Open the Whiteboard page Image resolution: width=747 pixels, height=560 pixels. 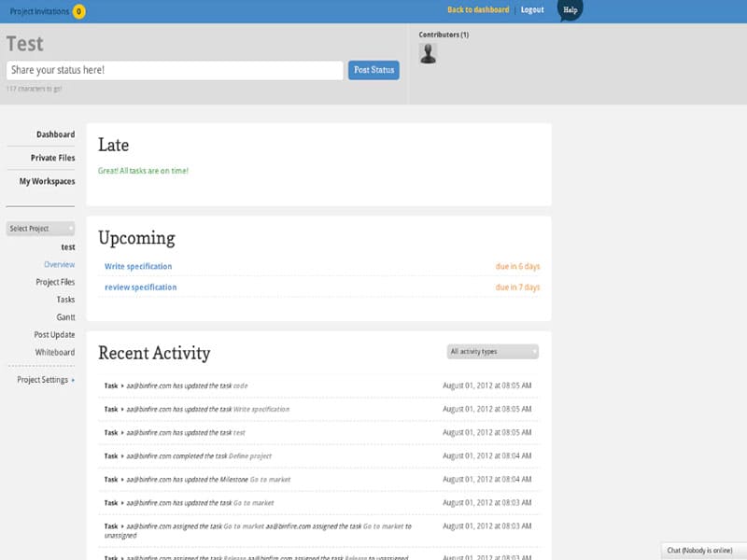click(55, 352)
